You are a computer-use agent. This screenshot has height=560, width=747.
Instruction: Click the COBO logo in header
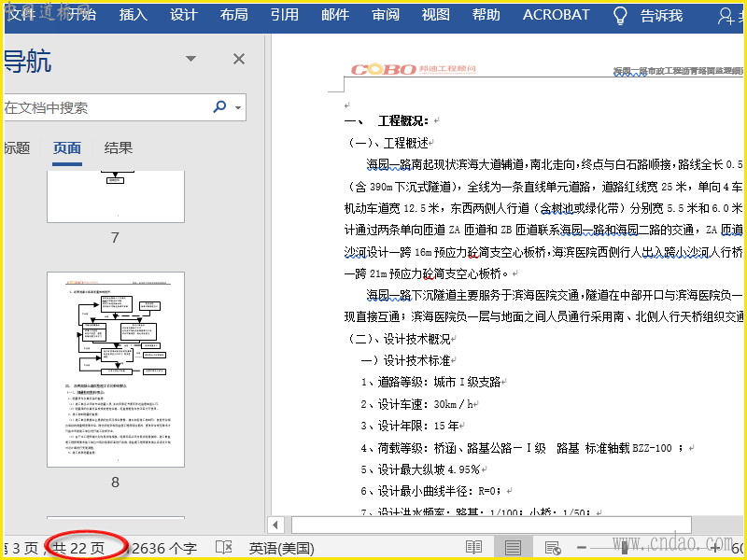(413, 69)
